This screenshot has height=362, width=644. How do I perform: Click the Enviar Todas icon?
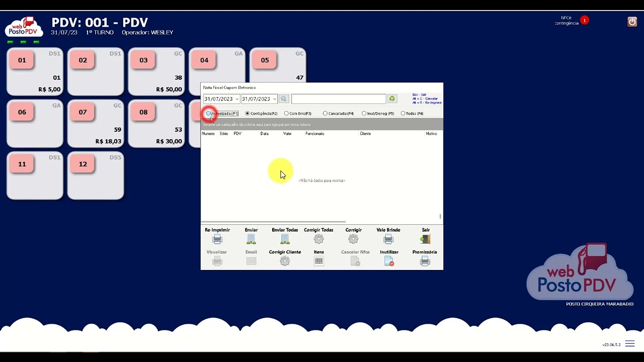(x=285, y=239)
